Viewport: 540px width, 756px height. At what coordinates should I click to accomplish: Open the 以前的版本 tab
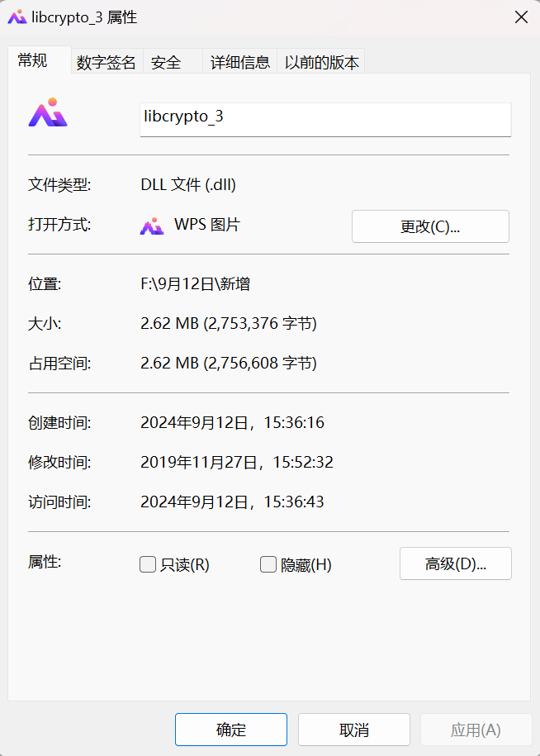click(320, 61)
